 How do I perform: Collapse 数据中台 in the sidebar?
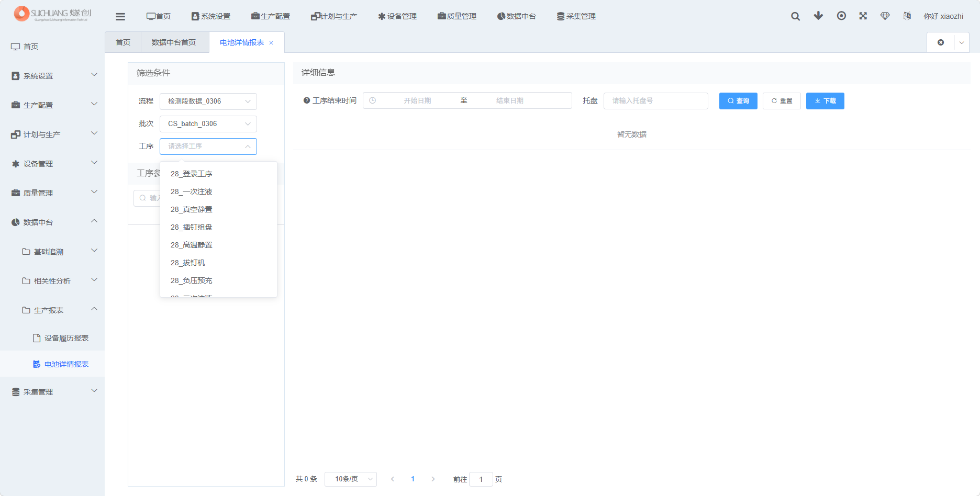(x=52, y=222)
